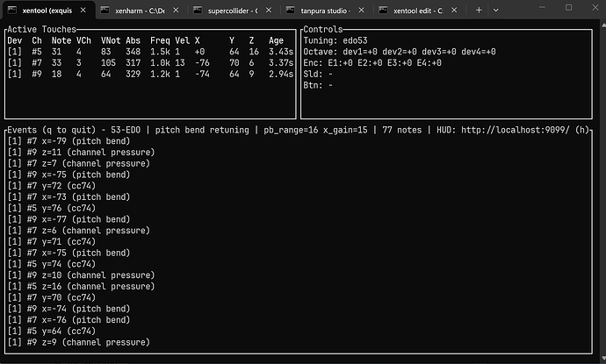Maximize the terminal window

[x=568, y=8]
